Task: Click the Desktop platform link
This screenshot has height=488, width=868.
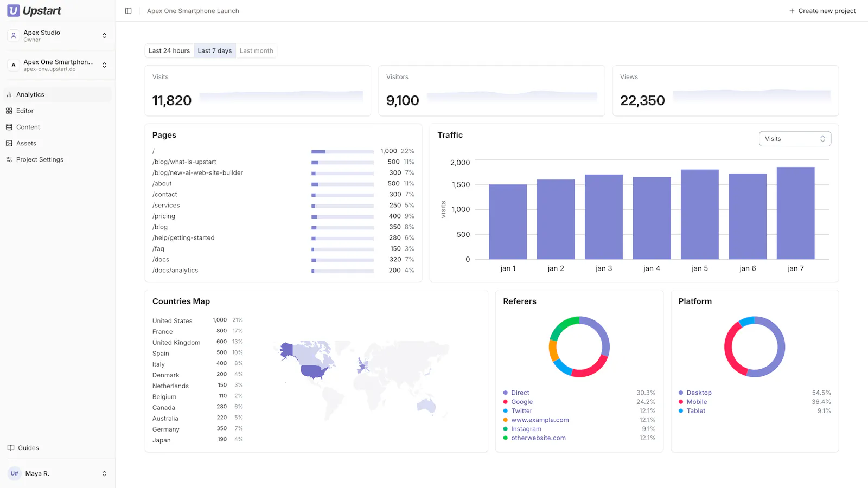Action: coord(699,393)
